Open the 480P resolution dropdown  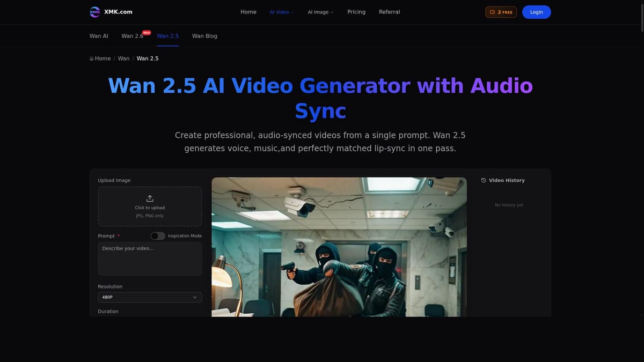click(x=150, y=297)
